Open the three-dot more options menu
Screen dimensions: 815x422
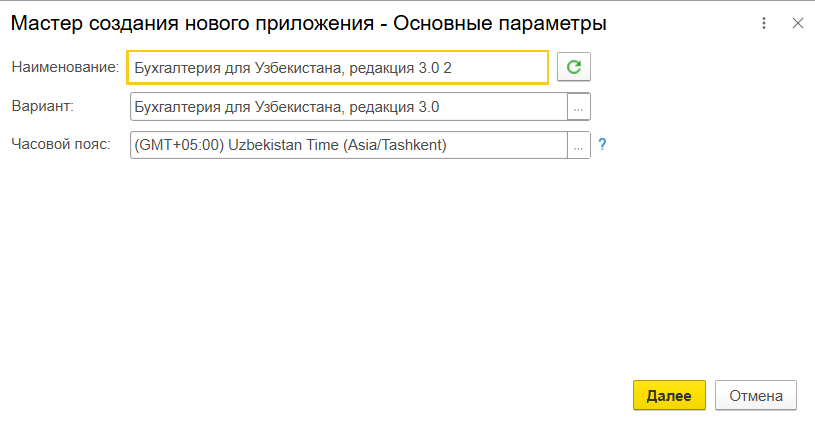(765, 23)
